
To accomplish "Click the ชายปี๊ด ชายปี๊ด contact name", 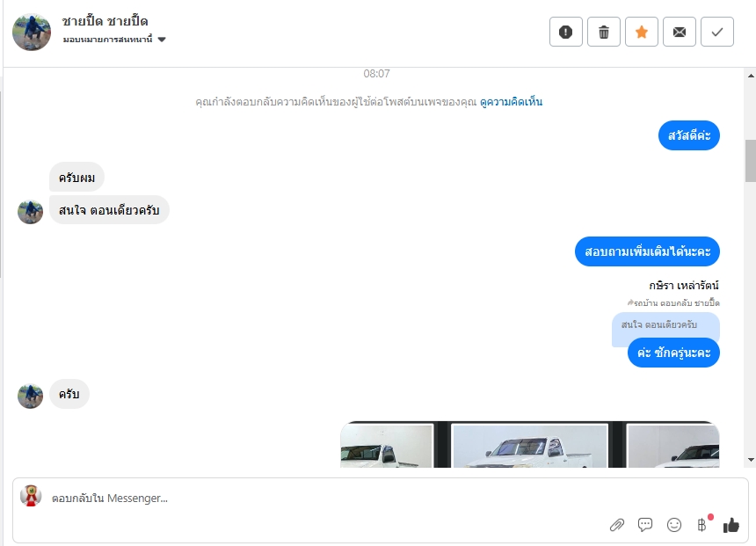I will tap(105, 21).
